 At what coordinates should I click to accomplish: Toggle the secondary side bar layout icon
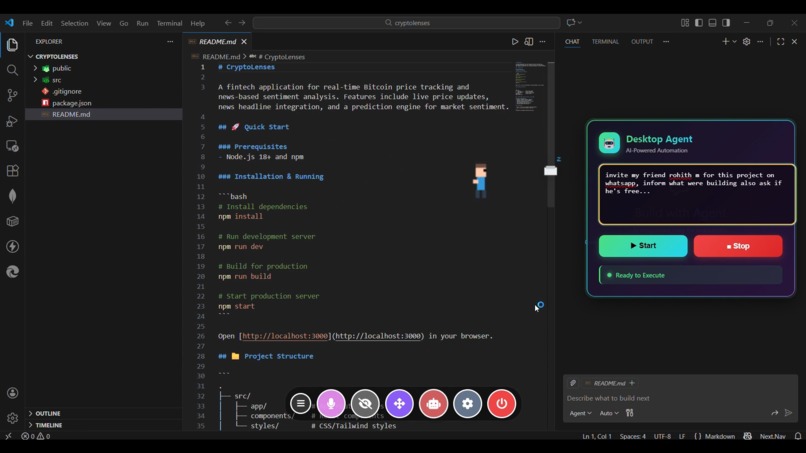(x=726, y=23)
